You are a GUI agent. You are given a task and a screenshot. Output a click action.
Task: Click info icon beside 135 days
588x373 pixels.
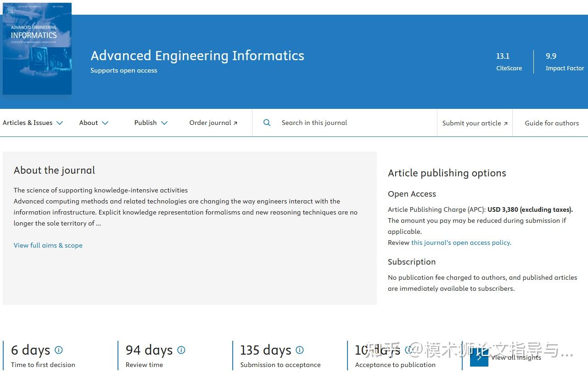(x=300, y=350)
